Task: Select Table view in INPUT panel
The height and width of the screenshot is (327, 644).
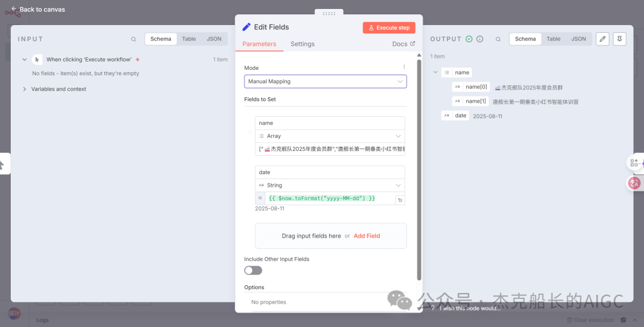Action: click(189, 39)
